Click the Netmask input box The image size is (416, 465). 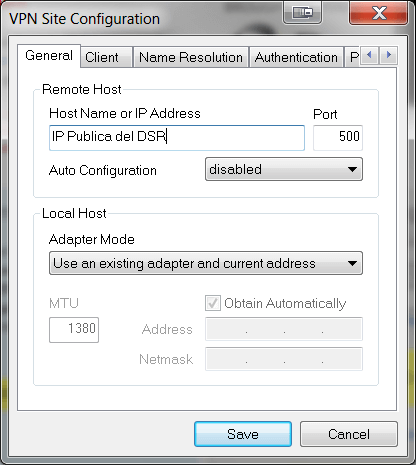pos(284,359)
